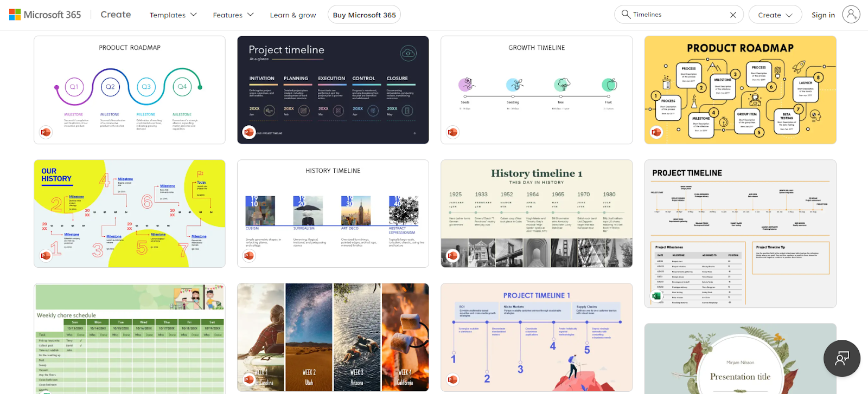Click PowerPoint icon on History timeline 1 card

(x=452, y=255)
